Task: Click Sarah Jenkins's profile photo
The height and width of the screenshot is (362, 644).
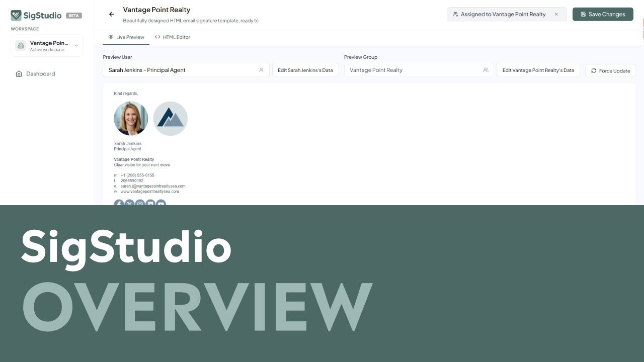Action: (x=131, y=119)
